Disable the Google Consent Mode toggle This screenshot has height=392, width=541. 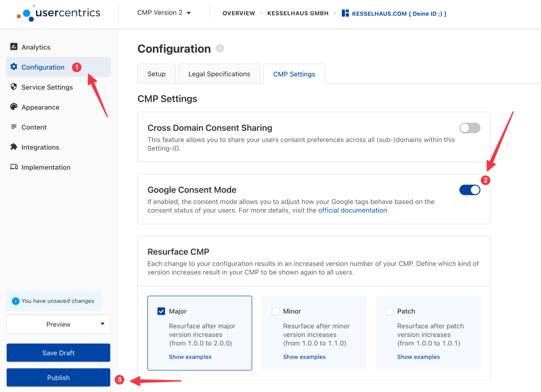pos(470,190)
